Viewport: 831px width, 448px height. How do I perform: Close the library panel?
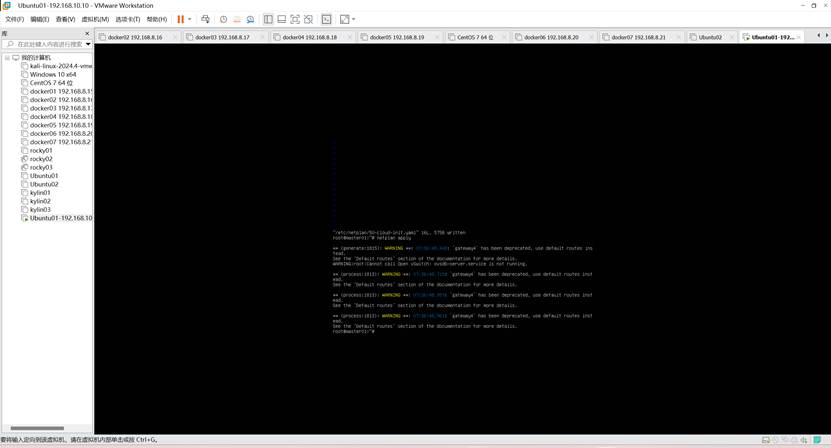87,33
